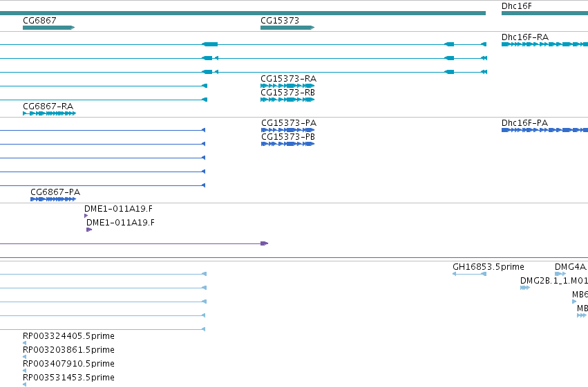Click the purple arrowhead ending the long purple line
Viewport: 588px width, 388px height.
(265, 243)
